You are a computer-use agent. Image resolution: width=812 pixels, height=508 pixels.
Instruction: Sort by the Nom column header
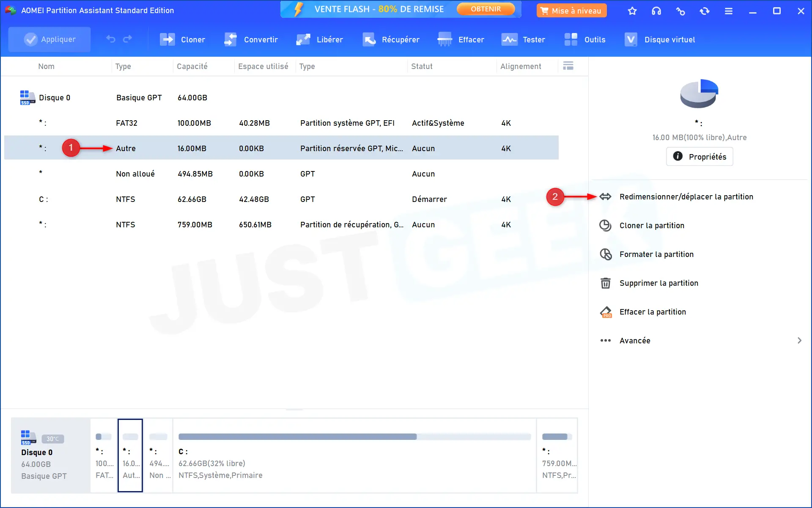(x=46, y=66)
